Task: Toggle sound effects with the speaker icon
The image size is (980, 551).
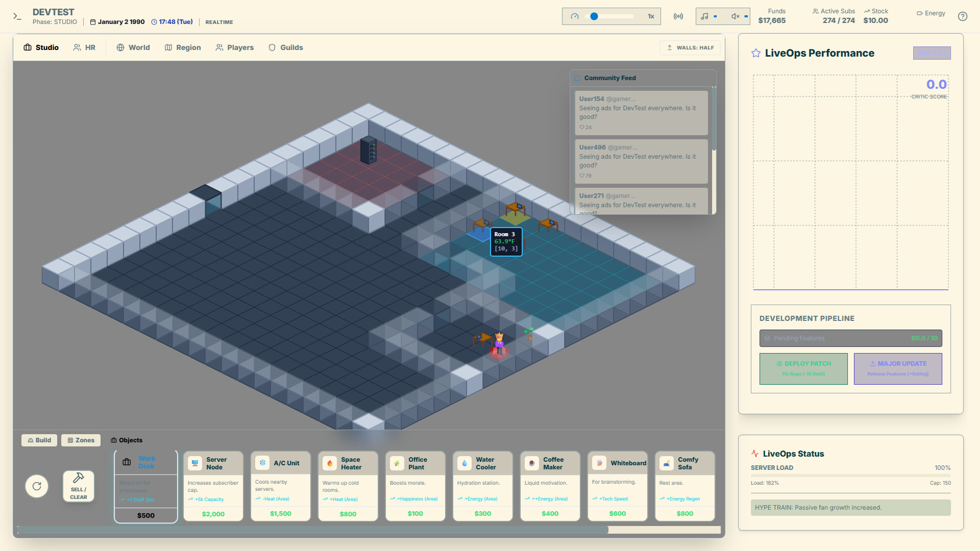Action: click(735, 16)
